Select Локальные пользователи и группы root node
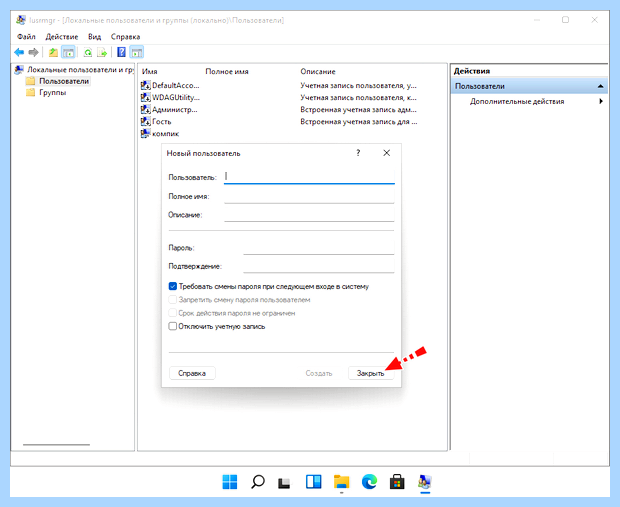Image resolution: width=620 pixels, height=507 pixels. click(x=80, y=70)
